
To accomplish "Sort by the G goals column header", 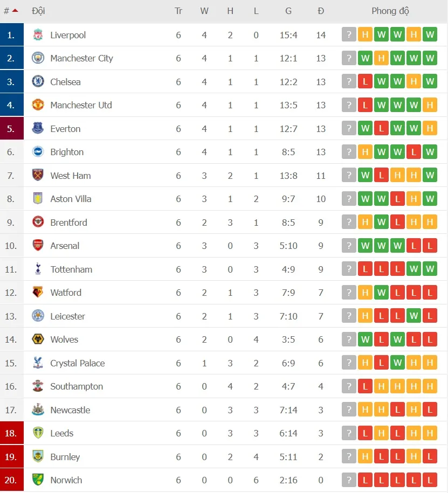I will pyautogui.click(x=288, y=11).
